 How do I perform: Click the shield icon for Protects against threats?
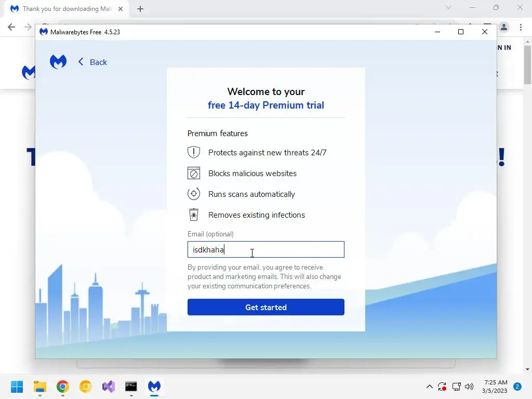194,152
